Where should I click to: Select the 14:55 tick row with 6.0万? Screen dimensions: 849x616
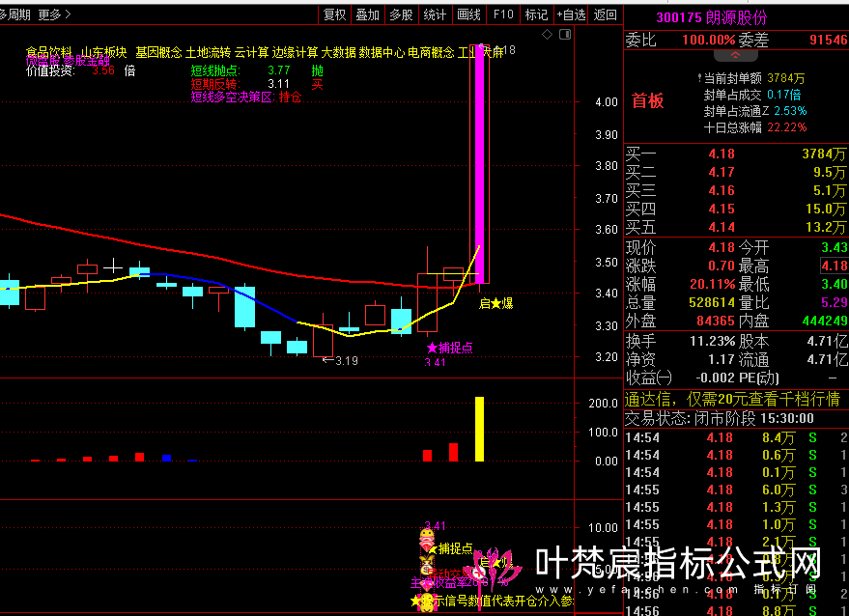(x=736, y=490)
